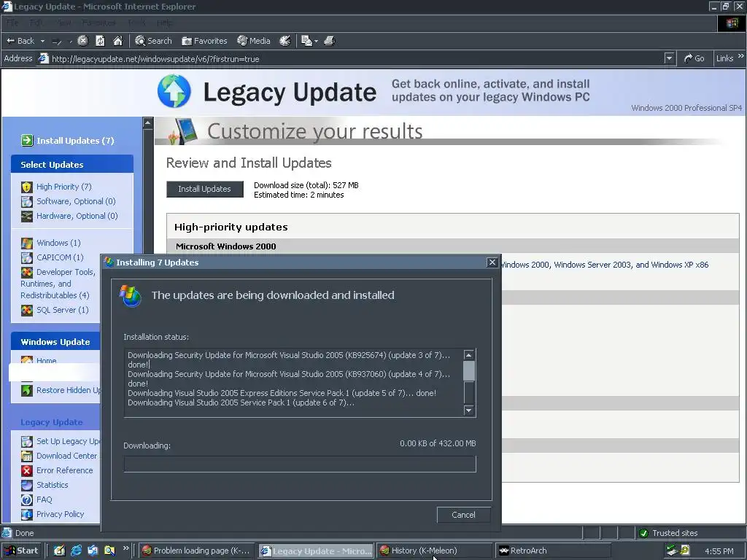Click the "Windows 2000 Professional SP4" label
This screenshot has width=747, height=560.
point(686,108)
